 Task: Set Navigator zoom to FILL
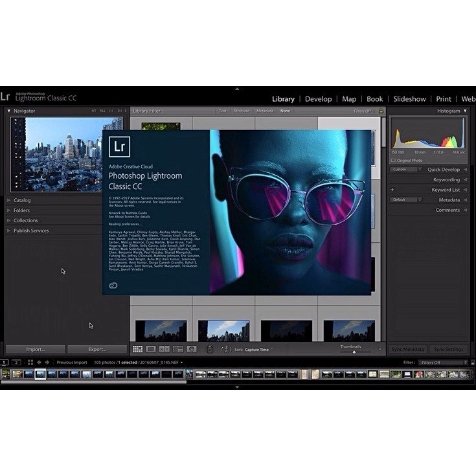(102, 111)
